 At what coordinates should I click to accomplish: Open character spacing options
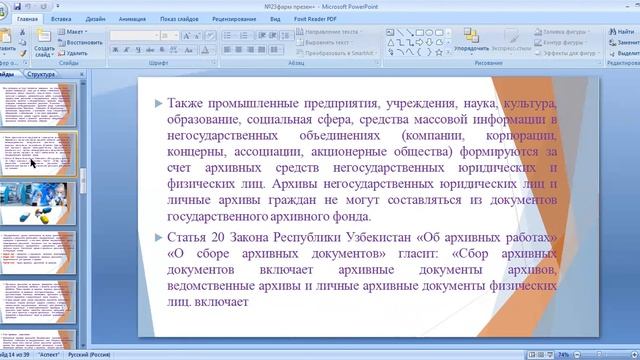pyautogui.click(x=174, y=50)
